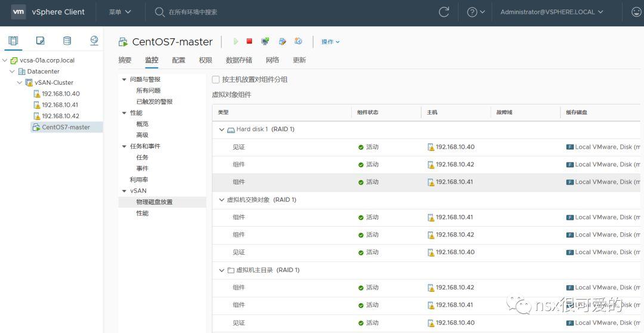Sort table by 主机 column header

[x=432, y=112]
